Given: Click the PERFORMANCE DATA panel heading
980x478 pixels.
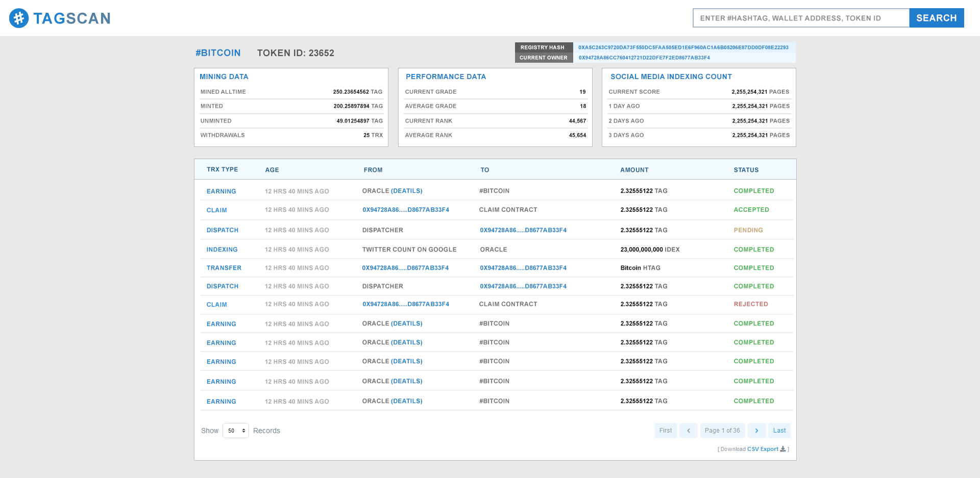Looking at the screenshot, I should (x=446, y=77).
